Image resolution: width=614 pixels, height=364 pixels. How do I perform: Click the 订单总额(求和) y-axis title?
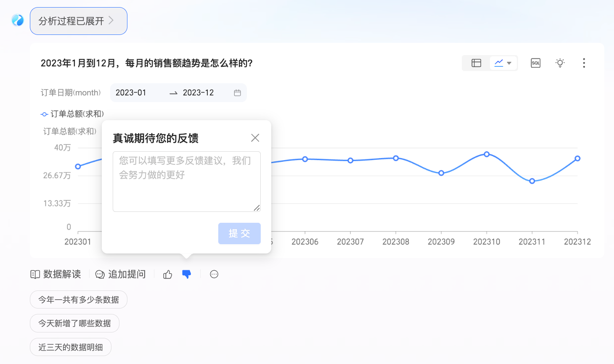(70, 132)
